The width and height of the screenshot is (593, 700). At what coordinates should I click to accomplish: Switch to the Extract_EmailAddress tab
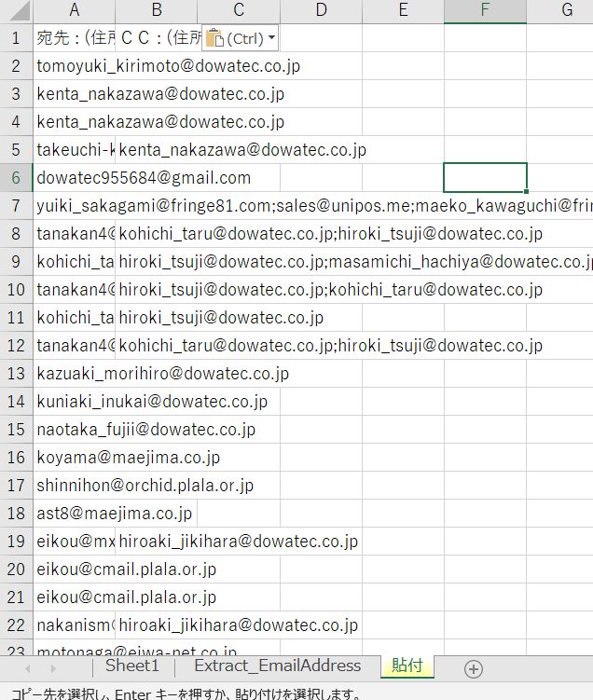277,666
